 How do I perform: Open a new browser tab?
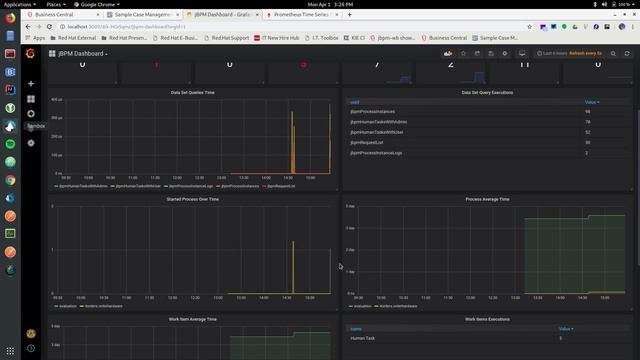[x=349, y=14]
